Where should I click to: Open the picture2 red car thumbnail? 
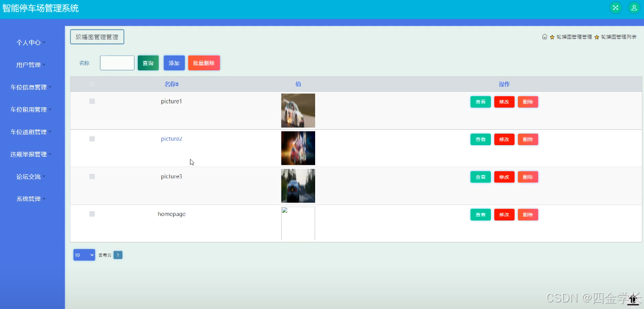click(298, 148)
